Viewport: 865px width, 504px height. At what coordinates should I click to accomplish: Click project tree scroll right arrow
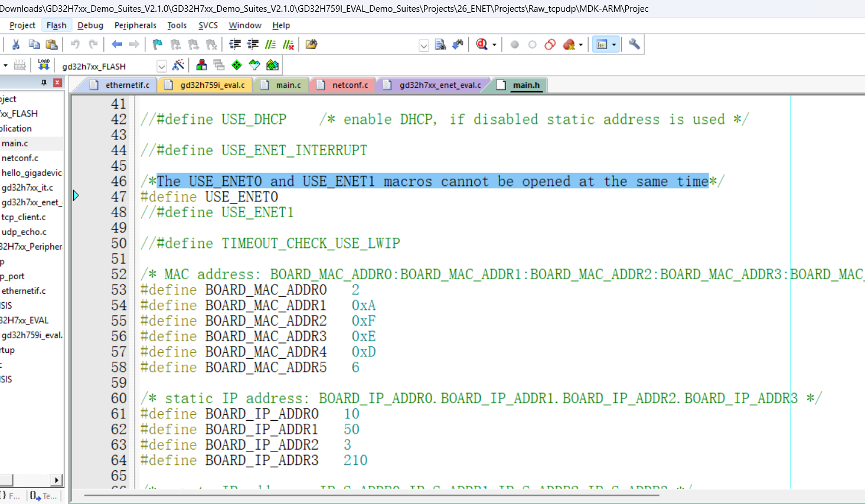tap(57, 480)
